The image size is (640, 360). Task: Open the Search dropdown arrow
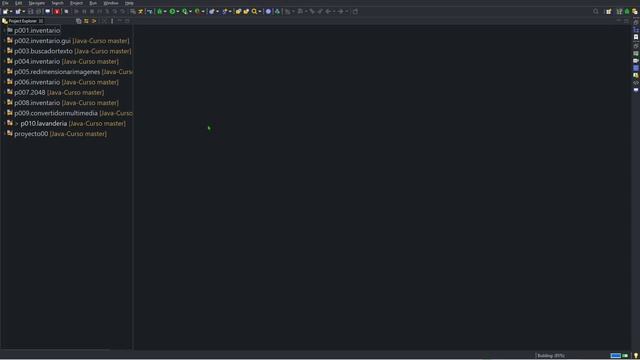coord(260,11)
